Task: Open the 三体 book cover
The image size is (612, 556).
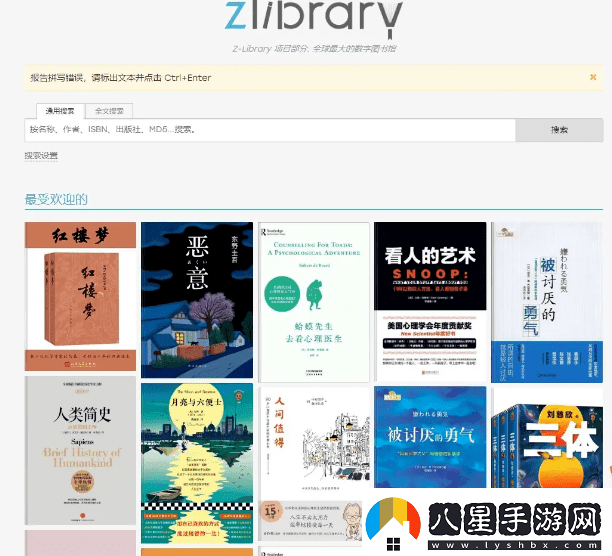Action: point(547,438)
